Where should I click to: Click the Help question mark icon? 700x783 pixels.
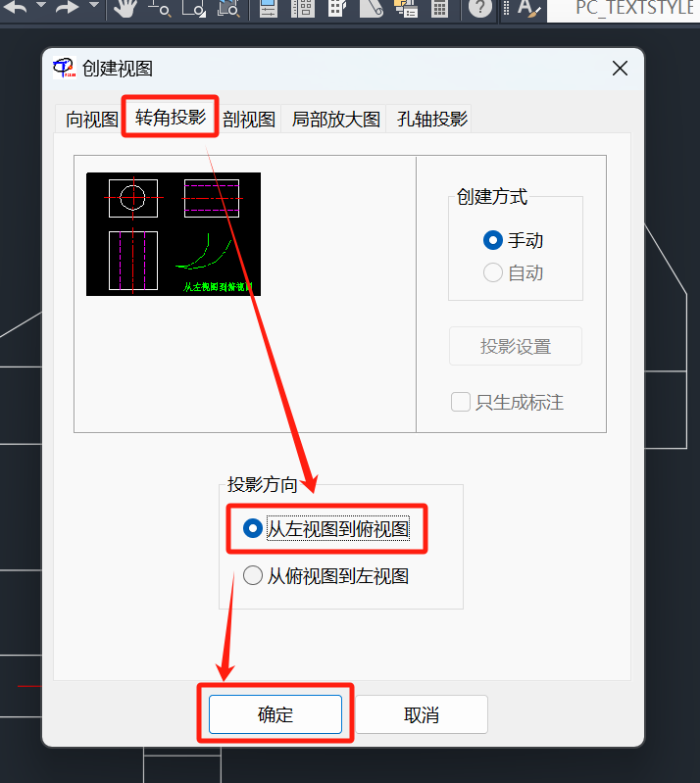click(x=480, y=8)
